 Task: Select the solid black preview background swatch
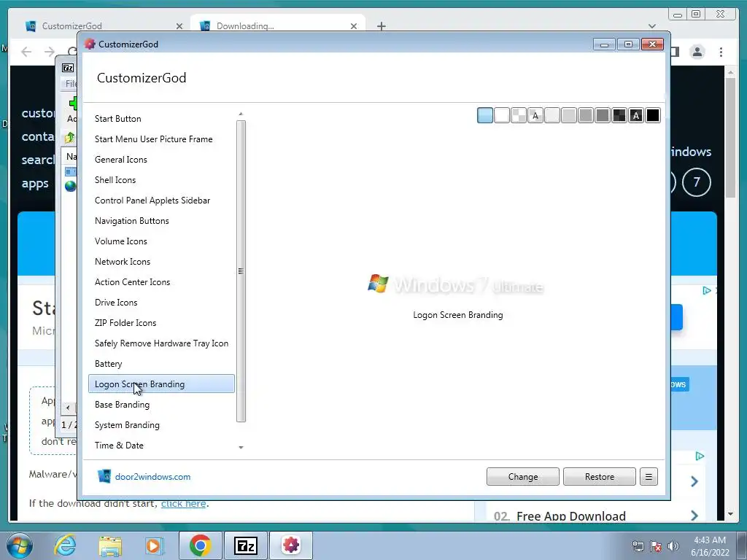point(653,115)
